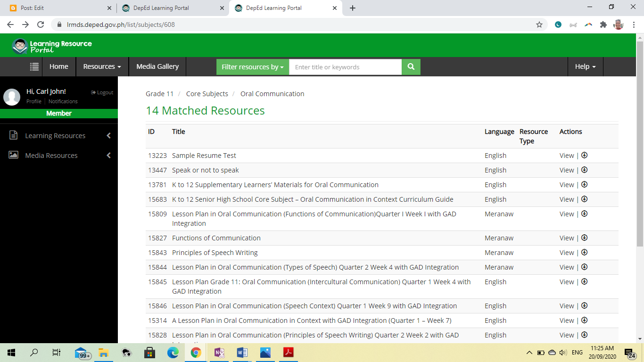The width and height of the screenshot is (644, 362).
Task: Click the Logout link
Action: coord(102,92)
